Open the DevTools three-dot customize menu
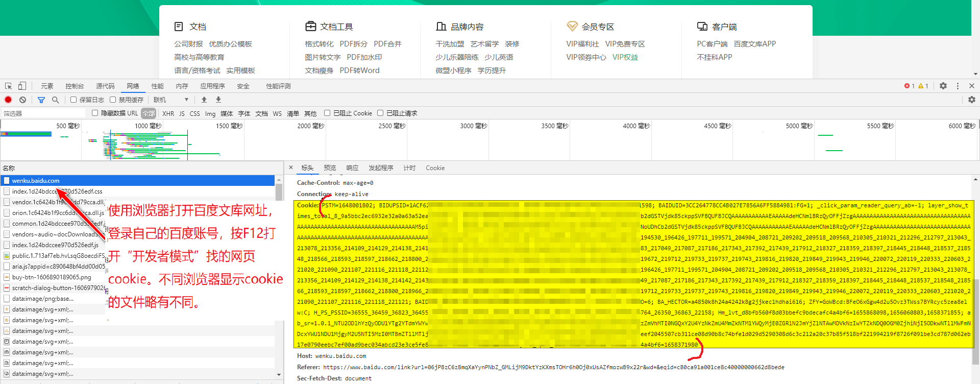 (x=958, y=86)
